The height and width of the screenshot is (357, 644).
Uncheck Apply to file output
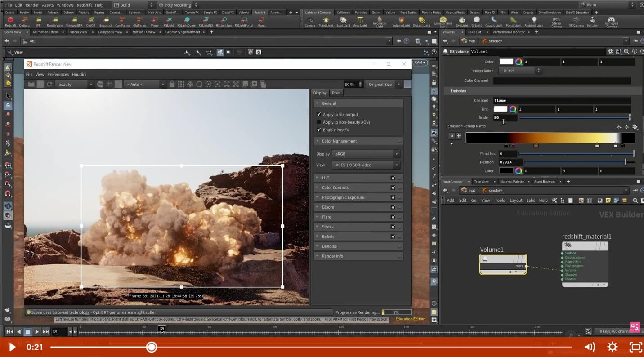(319, 115)
